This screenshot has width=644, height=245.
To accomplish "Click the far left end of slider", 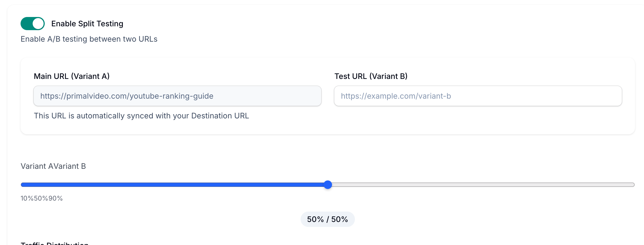I will (22, 185).
